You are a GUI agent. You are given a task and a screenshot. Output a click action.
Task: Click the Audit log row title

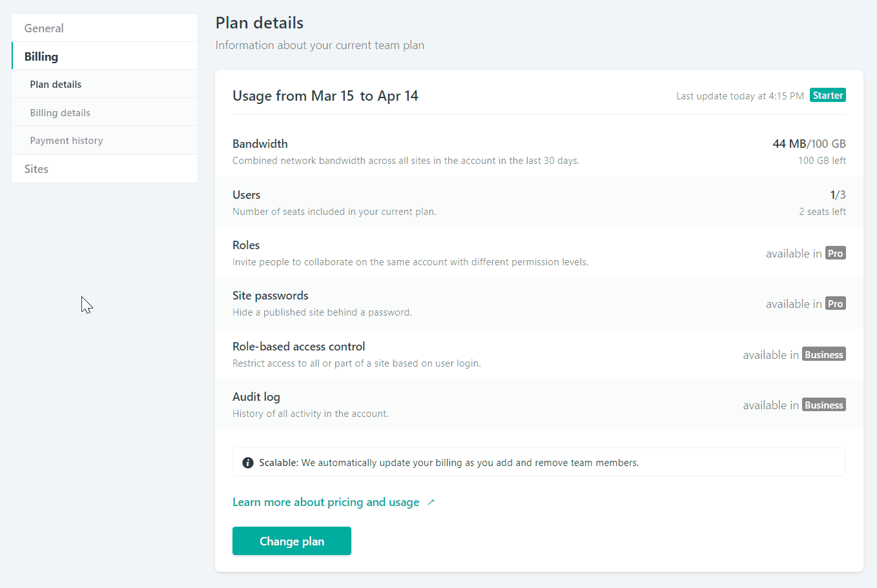click(256, 397)
